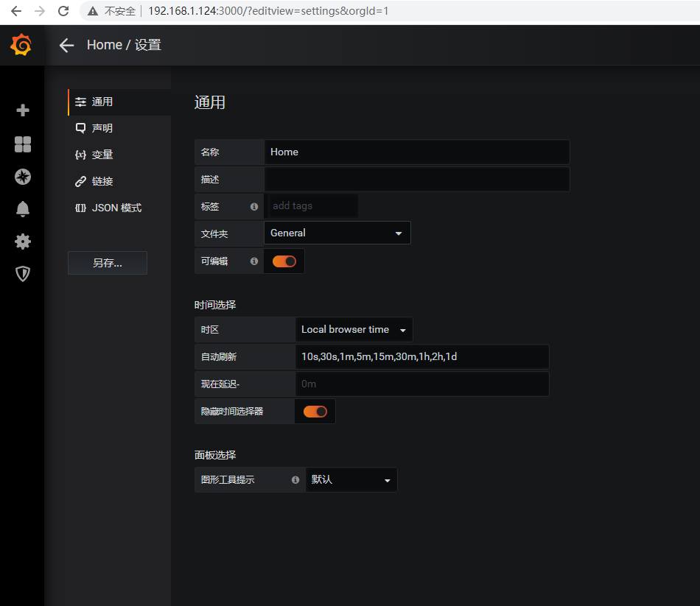Click the Grafana logo icon
The height and width of the screenshot is (606, 700).
pos(21,45)
